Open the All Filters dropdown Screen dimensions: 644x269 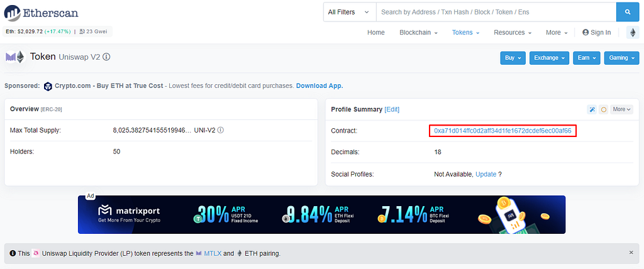(x=350, y=12)
